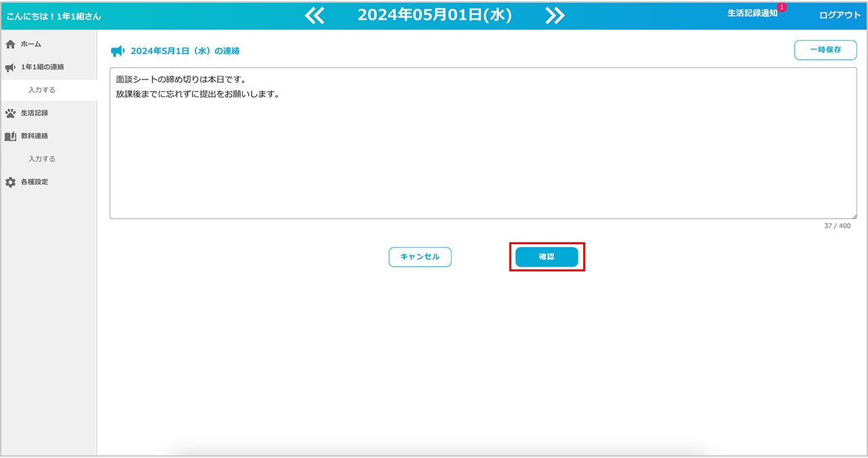Viewport: 868px width, 458px height.
Task: Click the Home house icon in sidebar
Action: [x=10, y=44]
